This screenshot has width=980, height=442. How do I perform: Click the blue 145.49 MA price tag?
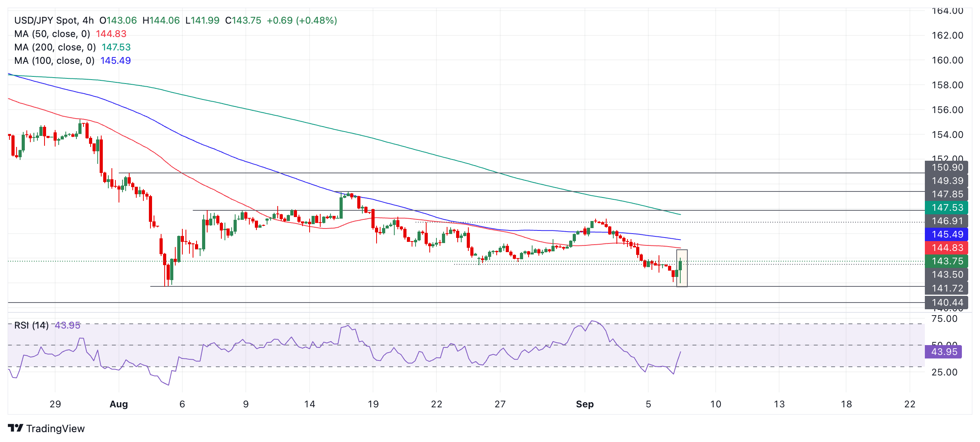946,234
